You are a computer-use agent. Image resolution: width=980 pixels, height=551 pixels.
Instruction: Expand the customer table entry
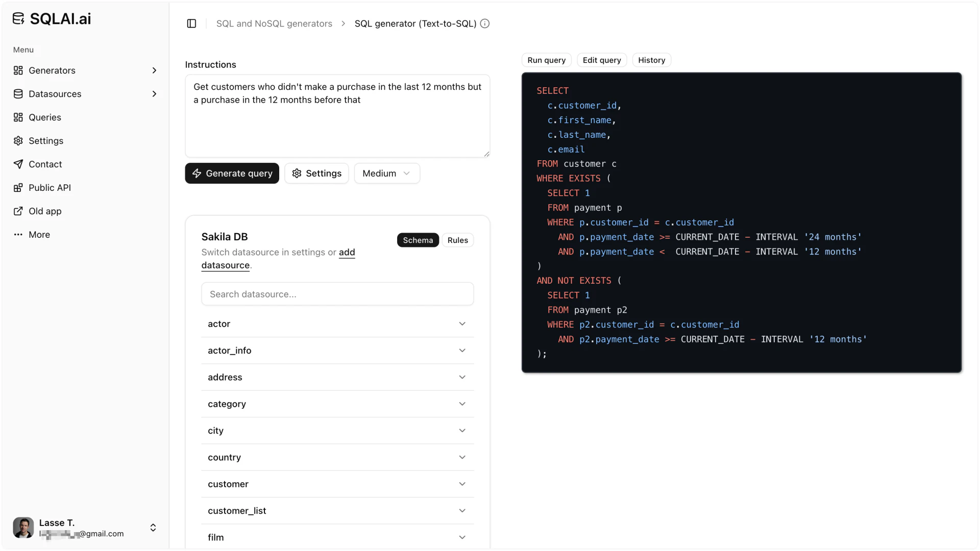pos(337,484)
